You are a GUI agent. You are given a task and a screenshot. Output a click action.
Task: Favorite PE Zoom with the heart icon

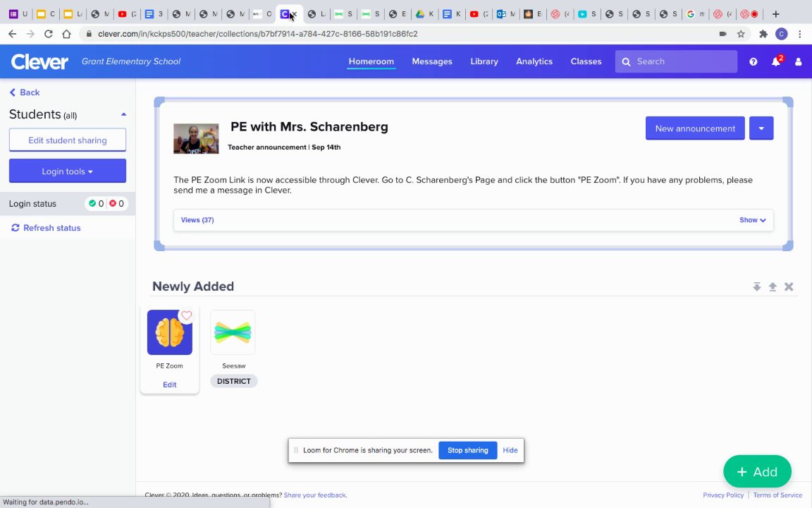point(186,315)
